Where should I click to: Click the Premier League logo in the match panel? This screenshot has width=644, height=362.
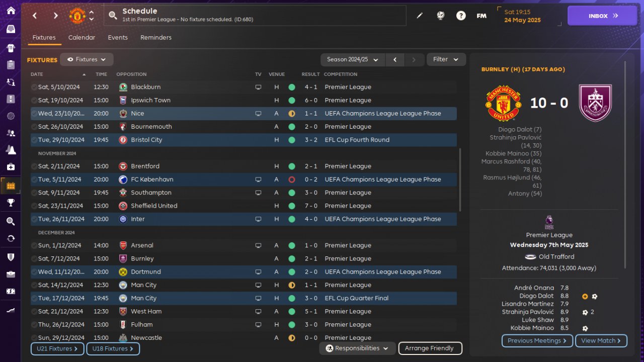tap(549, 222)
